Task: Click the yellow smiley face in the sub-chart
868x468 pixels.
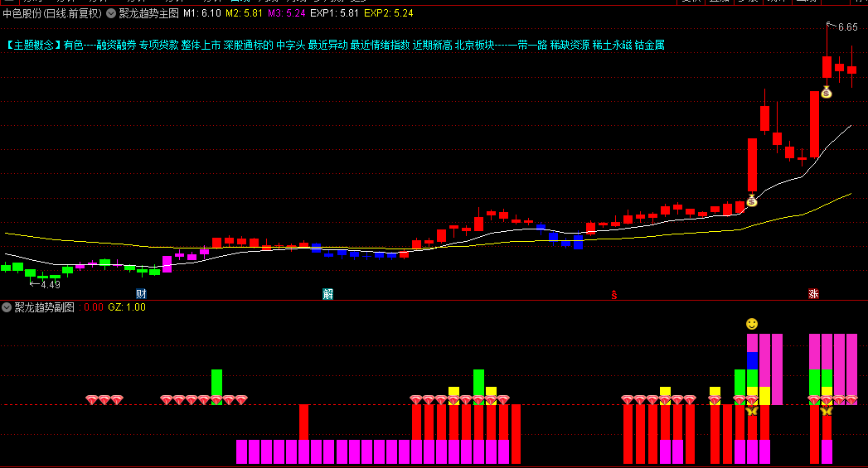Action: click(x=752, y=324)
